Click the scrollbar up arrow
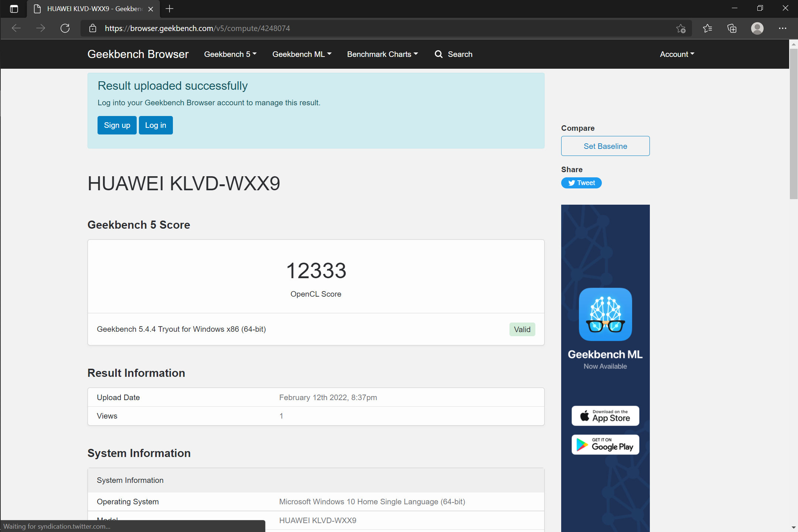This screenshot has height=532, width=798. tap(794, 44)
